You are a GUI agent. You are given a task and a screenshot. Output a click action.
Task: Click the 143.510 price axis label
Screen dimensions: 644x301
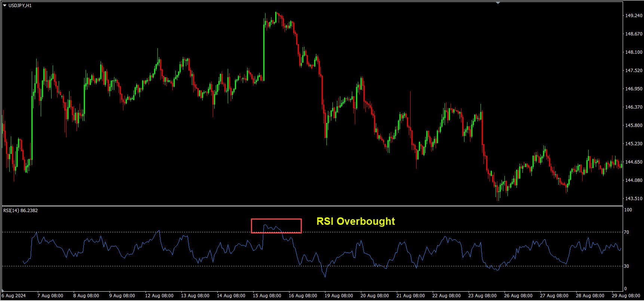pos(634,199)
